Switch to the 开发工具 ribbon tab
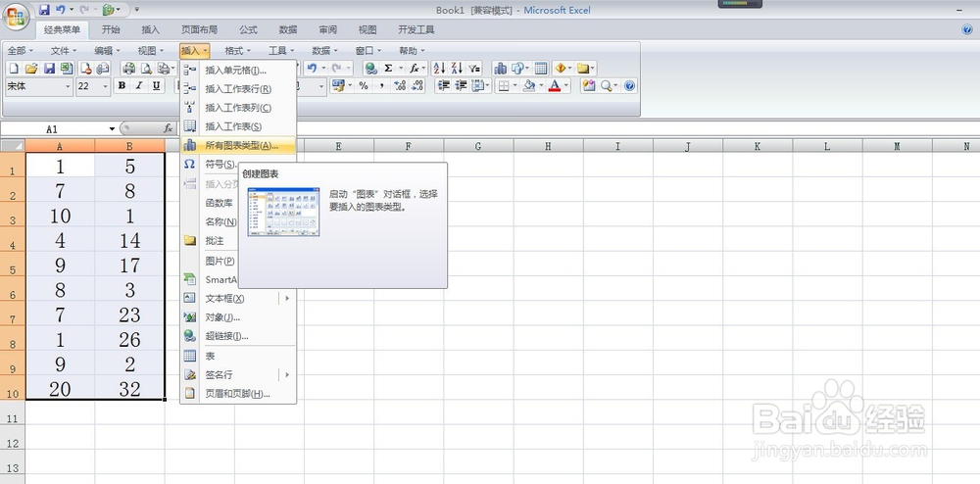980x484 pixels. coord(416,29)
